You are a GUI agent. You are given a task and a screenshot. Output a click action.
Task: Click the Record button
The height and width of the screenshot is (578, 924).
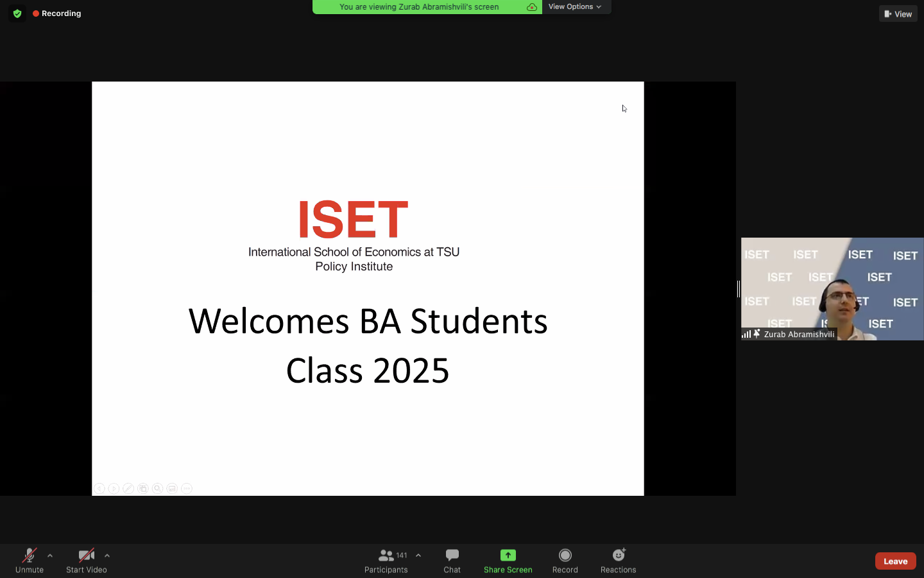pyautogui.click(x=565, y=561)
